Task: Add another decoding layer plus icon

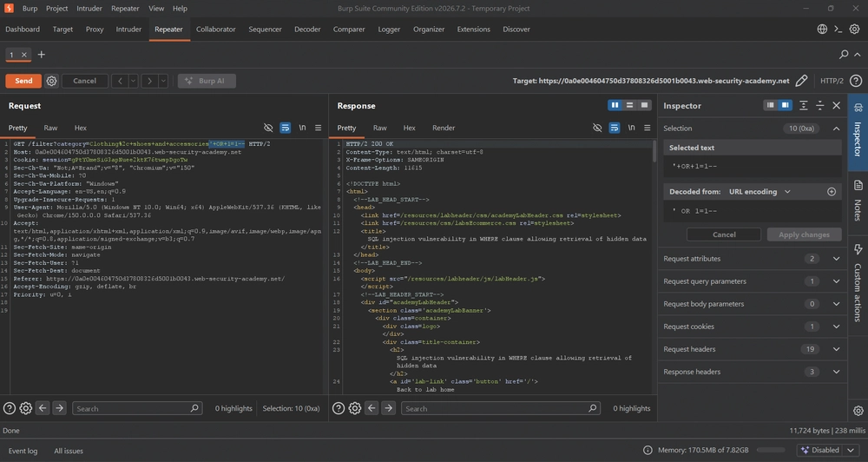Action: 832,192
